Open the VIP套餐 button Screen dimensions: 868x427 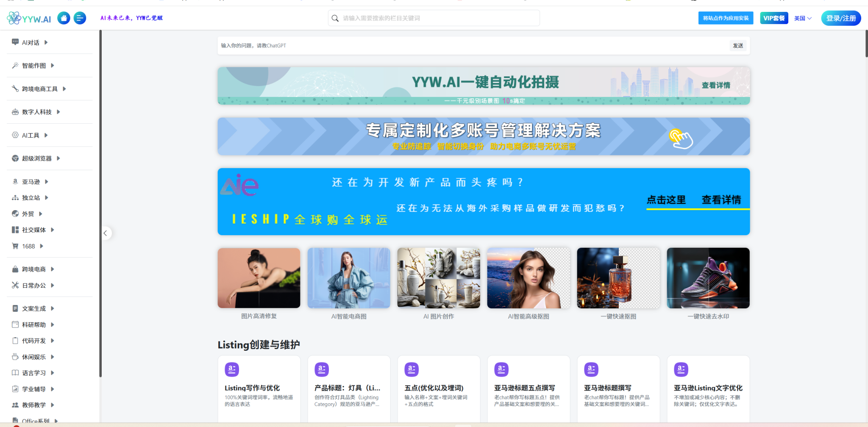click(x=774, y=18)
